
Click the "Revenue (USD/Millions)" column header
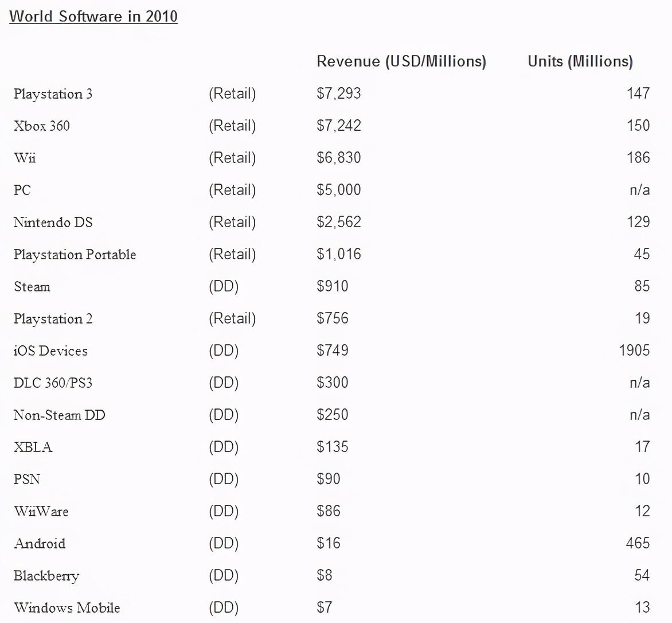(401, 61)
